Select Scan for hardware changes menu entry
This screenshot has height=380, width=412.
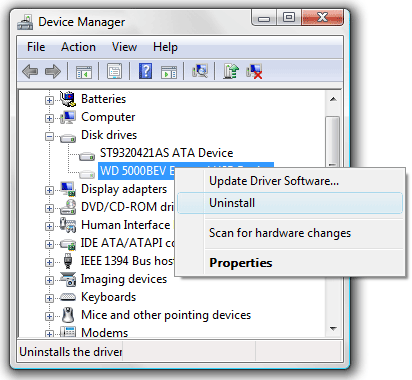[x=290, y=233]
